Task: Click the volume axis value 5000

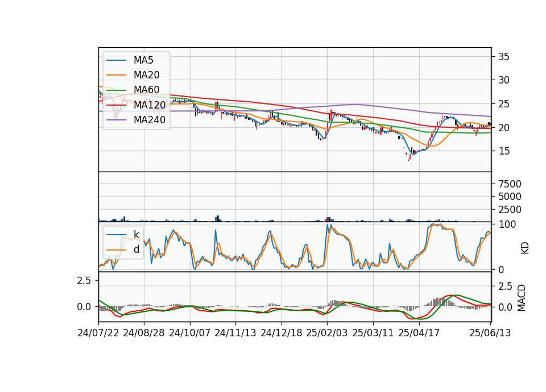Action: pyautogui.click(x=510, y=197)
